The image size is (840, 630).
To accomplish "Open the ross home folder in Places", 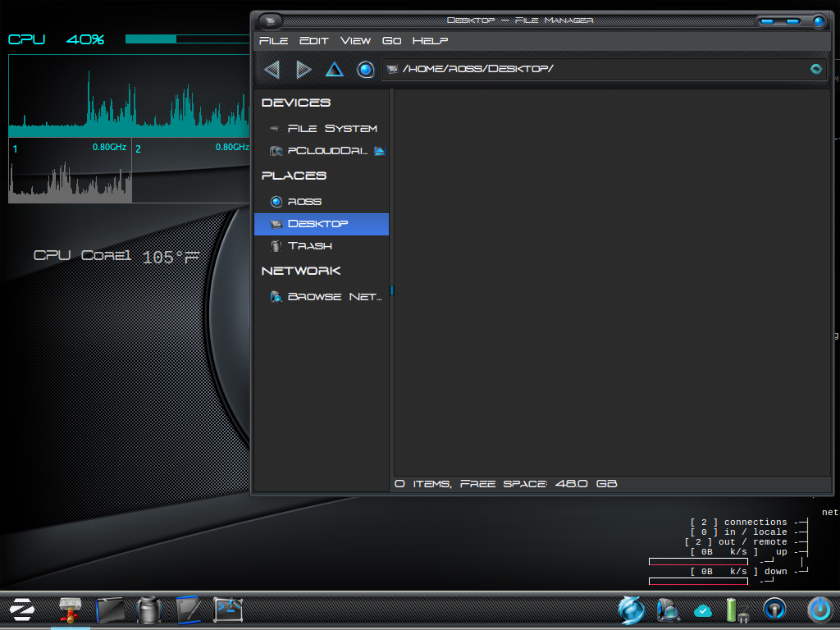I will pyautogui.click(x=304, y=202).
